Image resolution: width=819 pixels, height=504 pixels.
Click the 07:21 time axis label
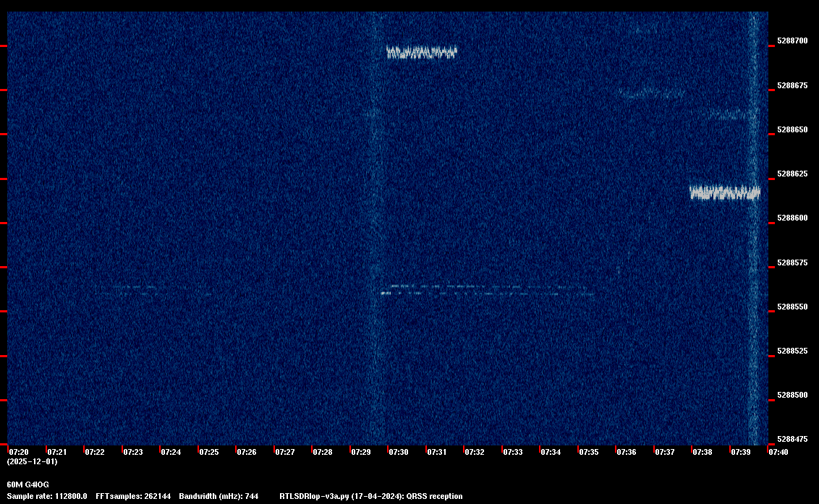coord(57,452)
